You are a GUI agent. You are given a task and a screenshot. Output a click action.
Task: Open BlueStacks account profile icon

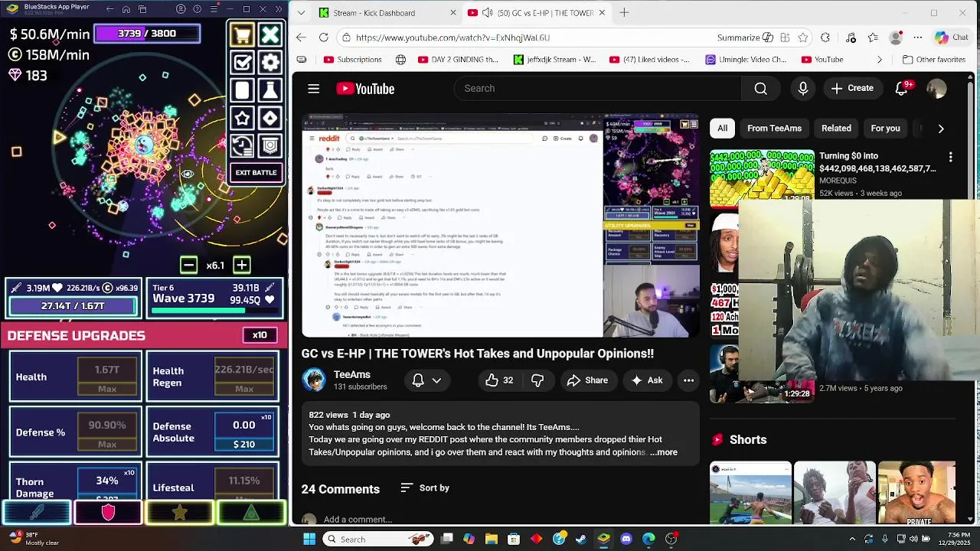(181, 9)
